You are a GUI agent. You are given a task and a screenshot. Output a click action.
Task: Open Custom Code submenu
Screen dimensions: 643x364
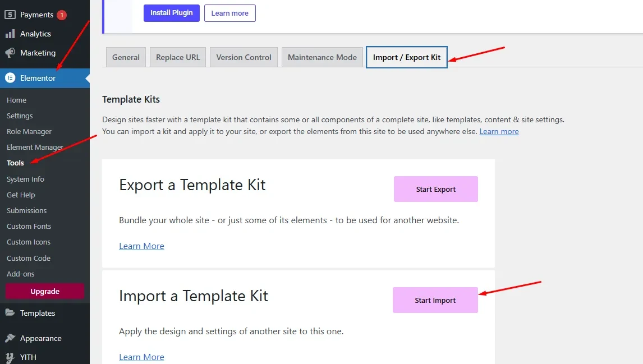[x=28, y=258]
